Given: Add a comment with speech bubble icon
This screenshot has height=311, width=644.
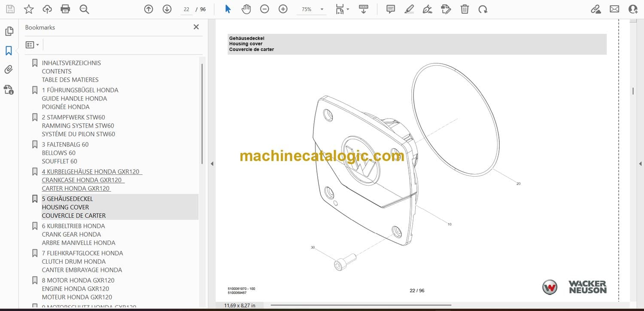Looking at the screenshot, I should pos(391,9).
